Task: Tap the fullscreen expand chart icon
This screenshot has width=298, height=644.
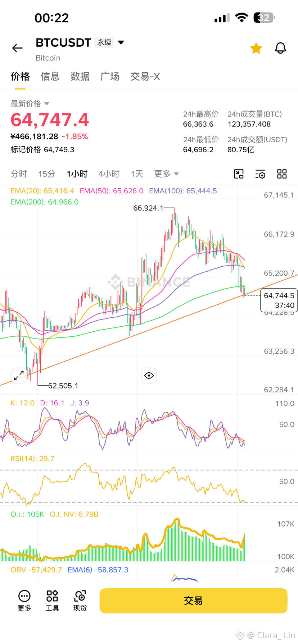Action: point(19,376)
